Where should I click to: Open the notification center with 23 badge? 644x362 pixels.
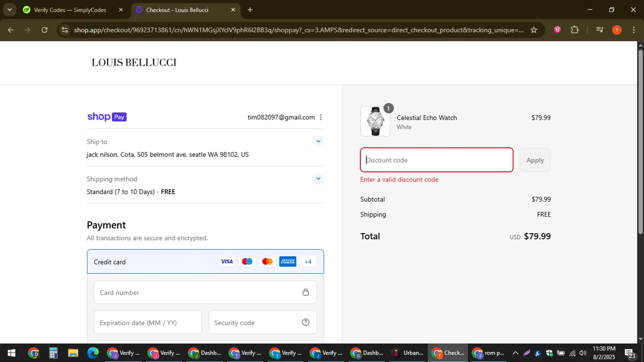(630, 354)
